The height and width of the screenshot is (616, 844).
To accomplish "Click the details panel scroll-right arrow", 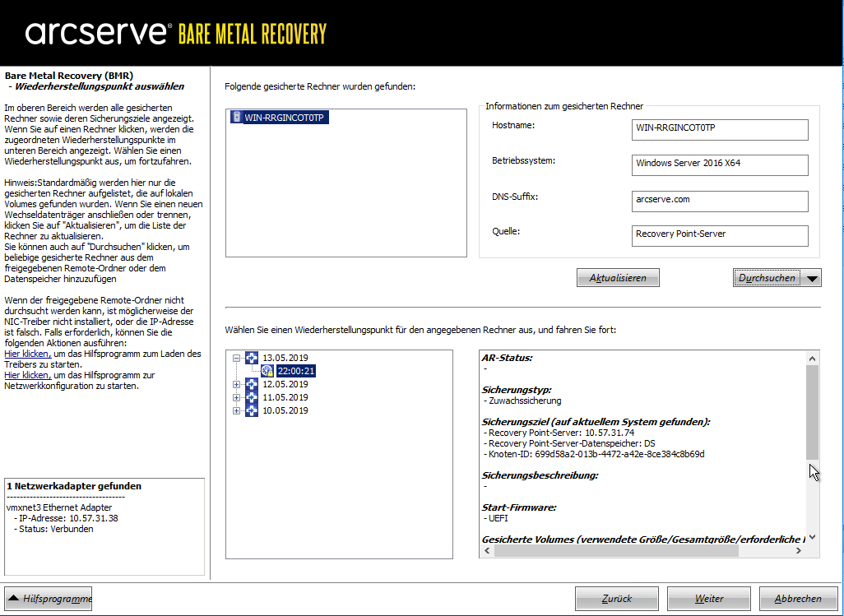I will [x=799, y=550].
